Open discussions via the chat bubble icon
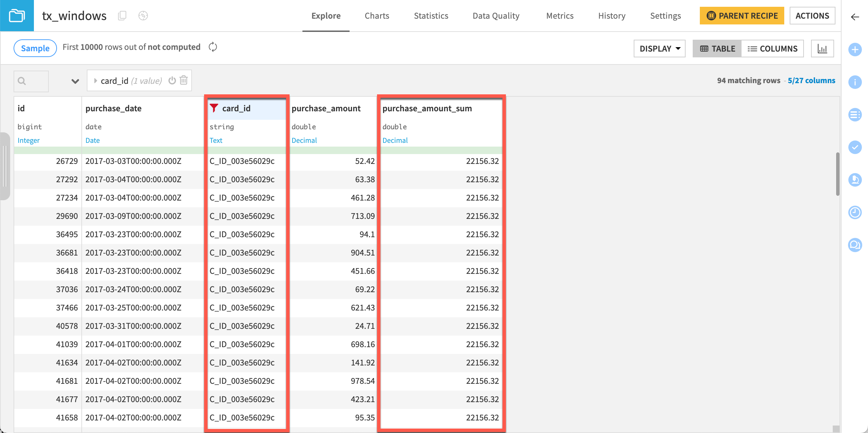Image resolution: width=868 pixels, height=433 pixels. [x=855, y=245]
